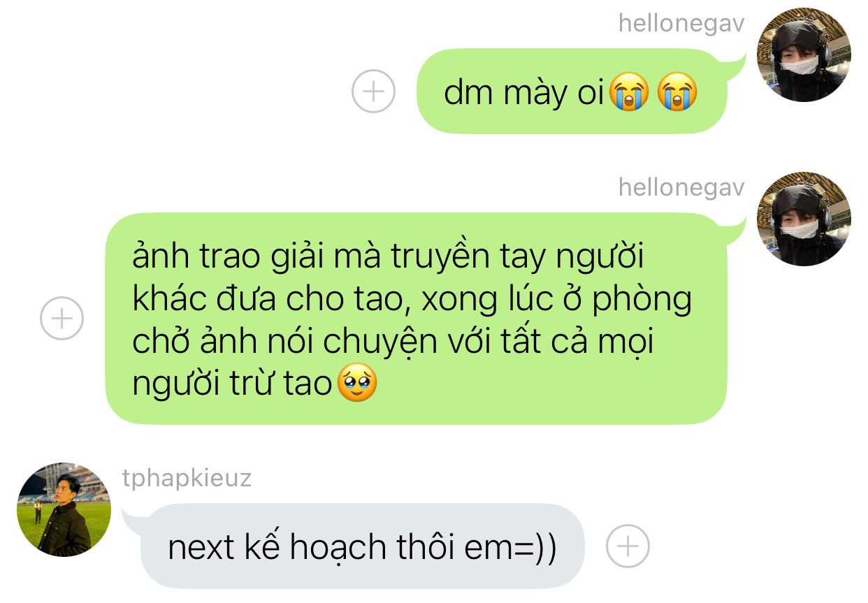
Task: Click the line "chờ ảnh nói chuyện với tất cả mọi"
Action: tap(393, 342)
